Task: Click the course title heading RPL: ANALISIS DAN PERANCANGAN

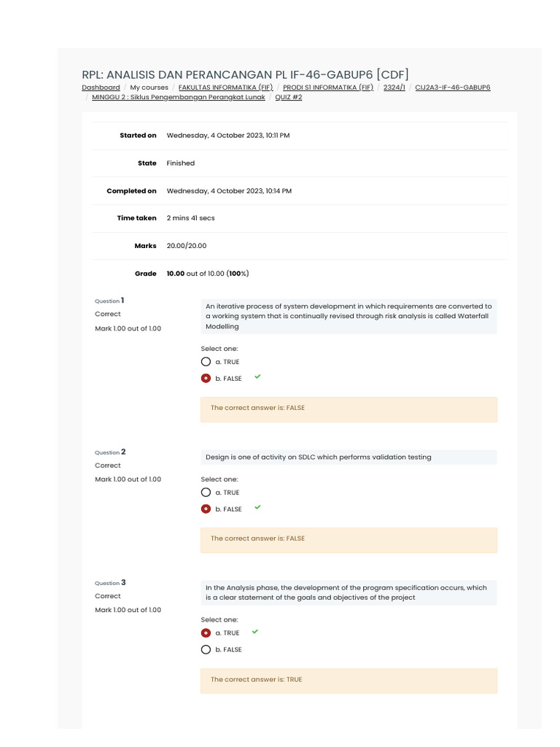Action: pyautogui.click(x=245, y=74)
